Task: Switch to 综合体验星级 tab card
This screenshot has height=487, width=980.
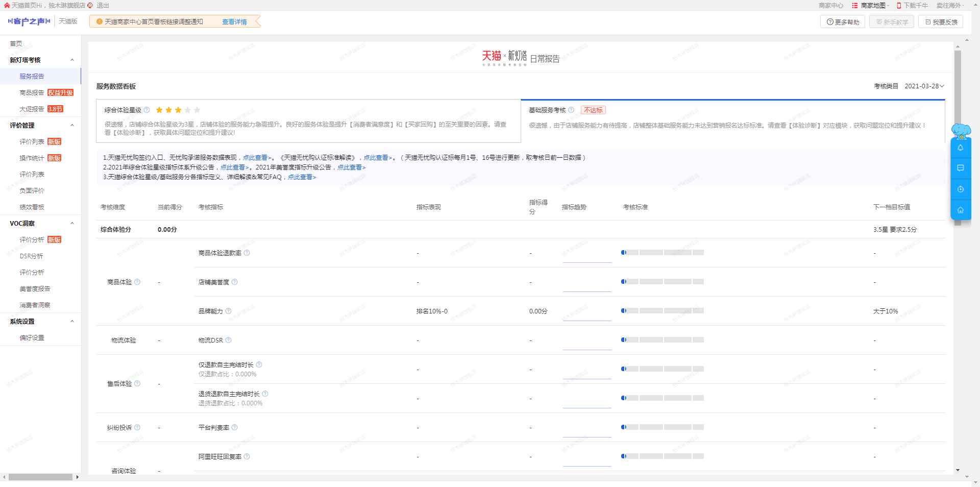Action: click(x=308, y=121)
